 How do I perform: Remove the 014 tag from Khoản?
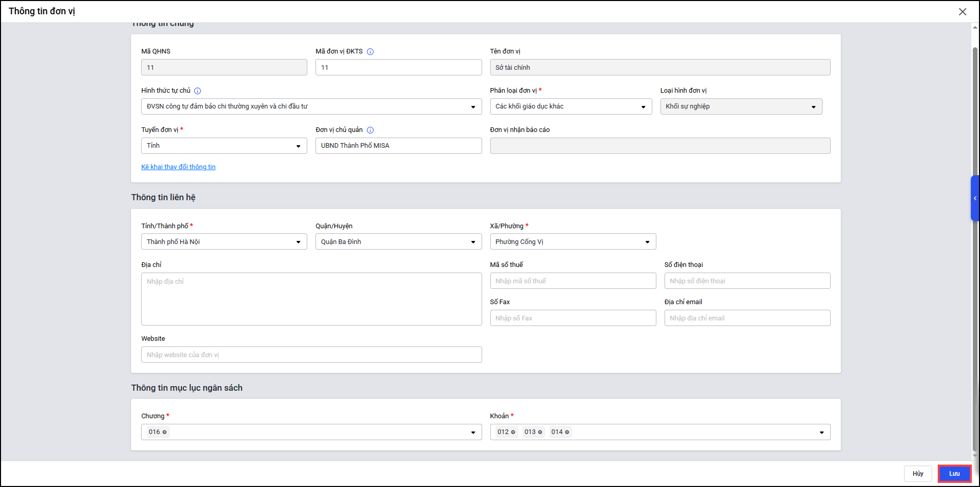(x=567, y=432)
